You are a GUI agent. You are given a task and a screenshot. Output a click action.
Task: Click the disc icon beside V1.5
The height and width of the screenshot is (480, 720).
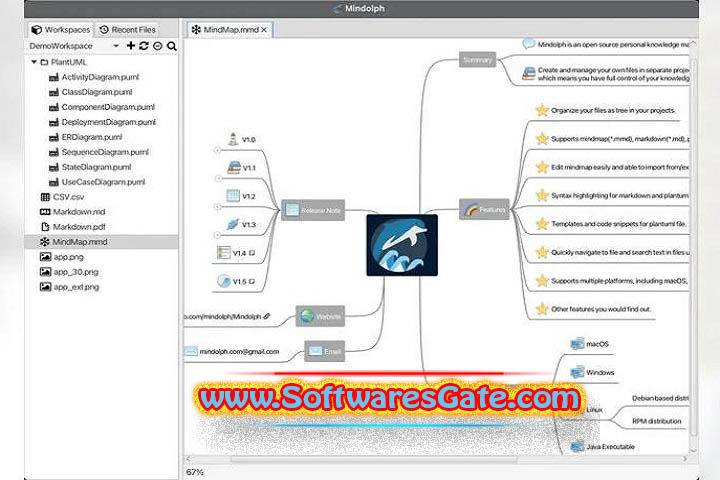224,281
